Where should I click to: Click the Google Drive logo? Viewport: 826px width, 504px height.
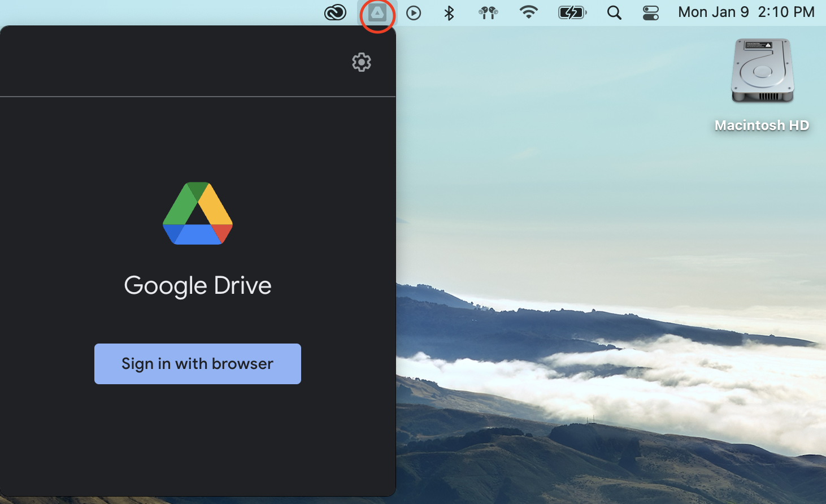pos(198,213)
